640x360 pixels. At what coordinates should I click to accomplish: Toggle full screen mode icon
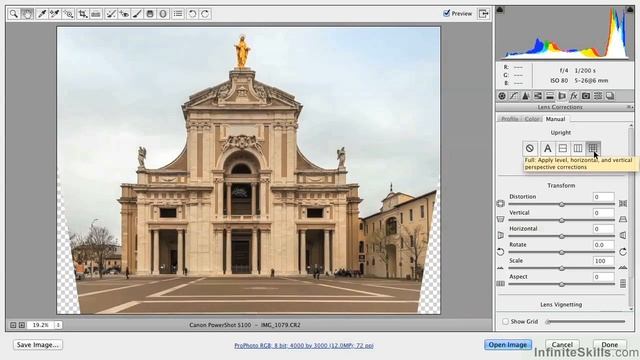(484, 13)
